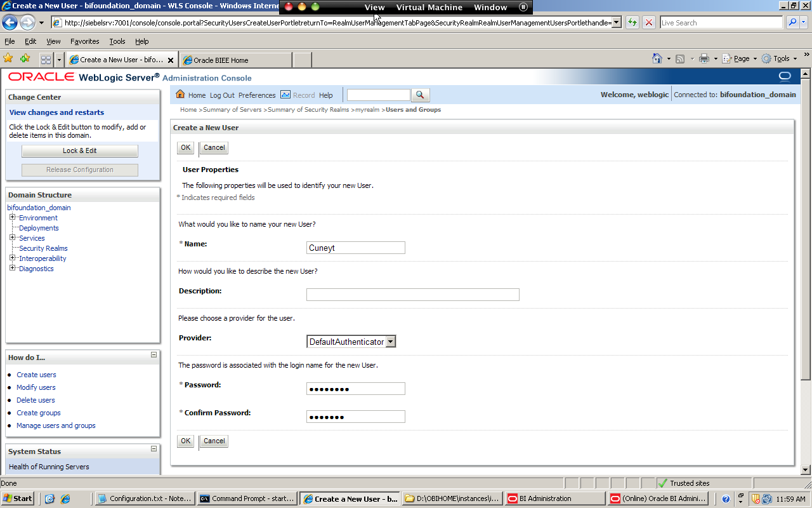Click the red Stop loading icon
This screenshot has height=508, width=812.
(x=648, y=22)
